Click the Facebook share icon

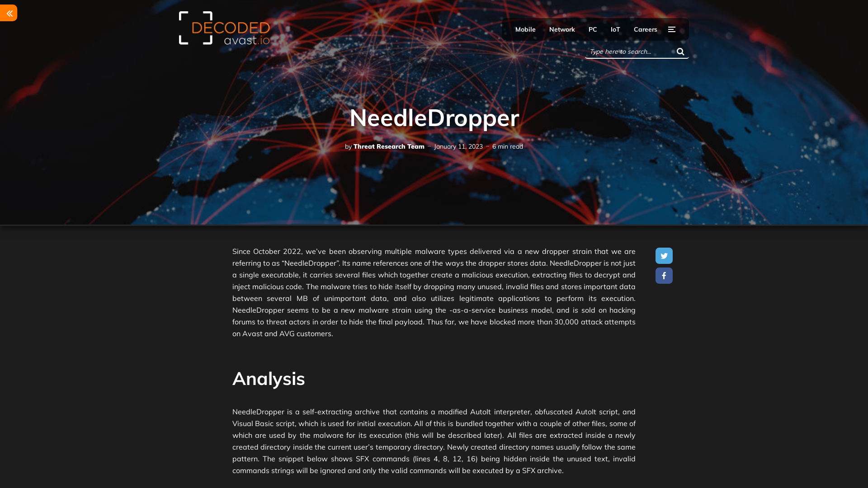point(664,275)
